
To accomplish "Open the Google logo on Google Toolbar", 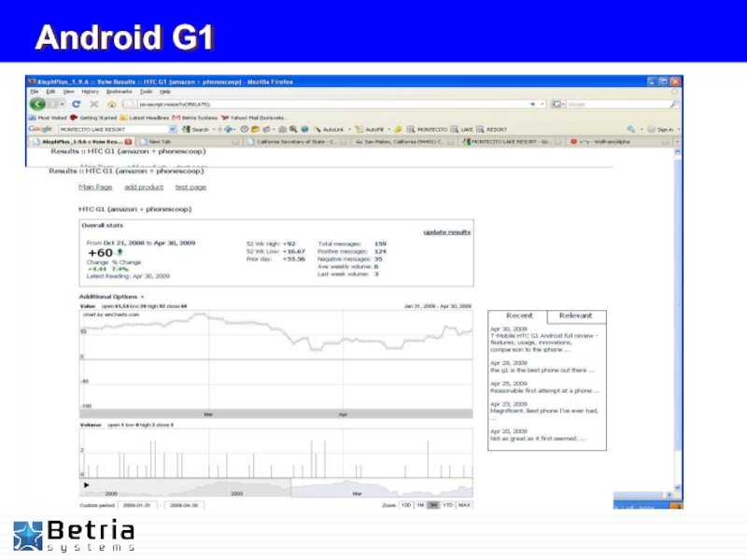I will [40, 129].
